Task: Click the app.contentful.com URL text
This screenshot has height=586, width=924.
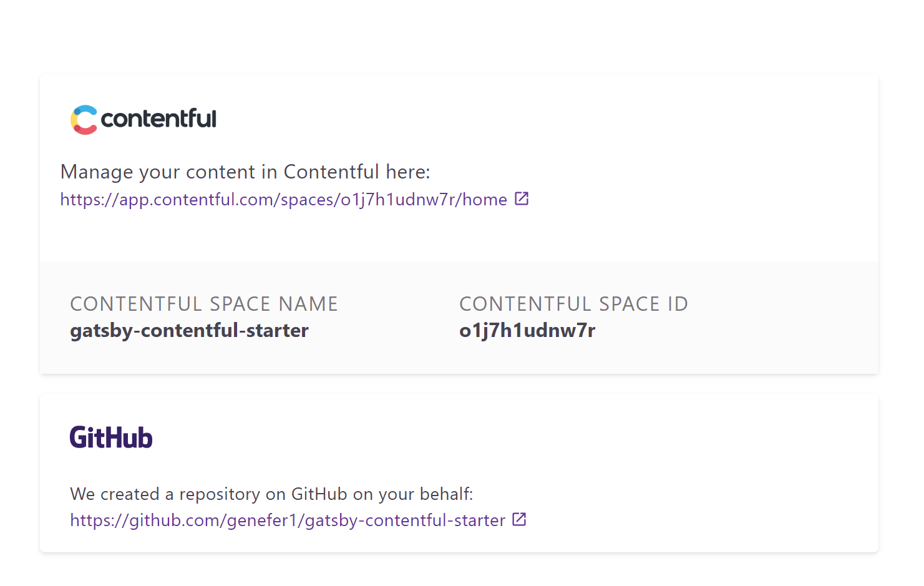Action: coord(283,199)
